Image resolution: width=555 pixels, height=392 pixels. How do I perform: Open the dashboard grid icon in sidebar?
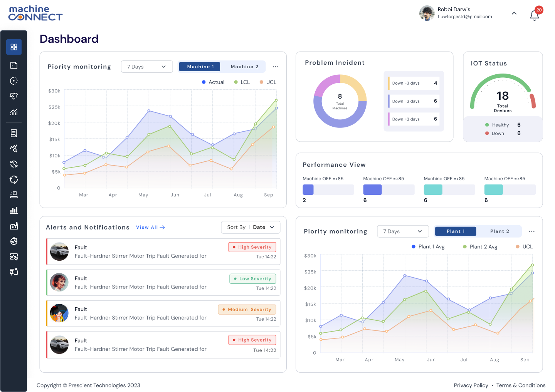point(14,47)
